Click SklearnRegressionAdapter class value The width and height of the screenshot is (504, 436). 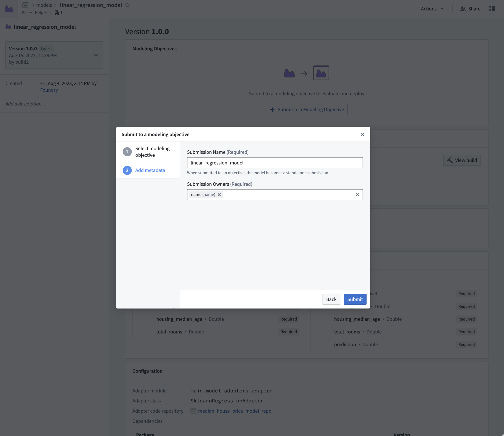[227, 401]
